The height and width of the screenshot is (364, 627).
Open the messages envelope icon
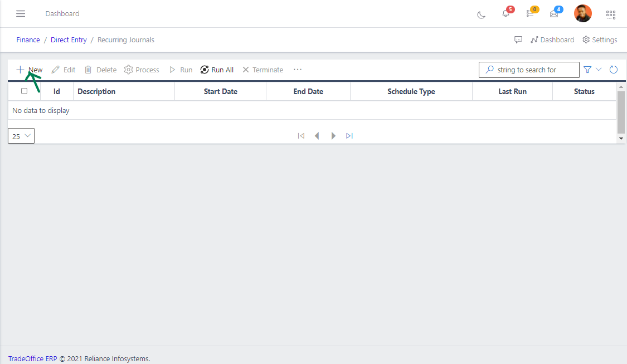click(x=554, y=14)
